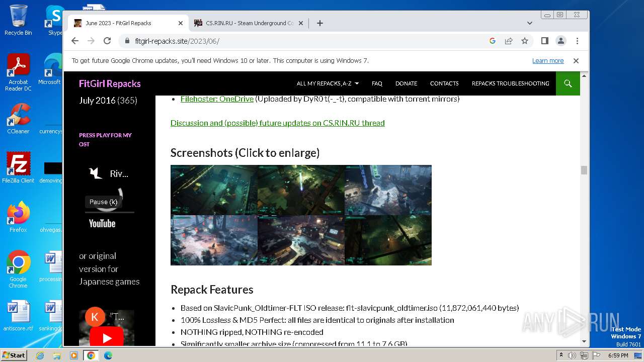Open the site search magnifier icon
The width and height of the screenshot is (644, 362).
pos(568,83)
